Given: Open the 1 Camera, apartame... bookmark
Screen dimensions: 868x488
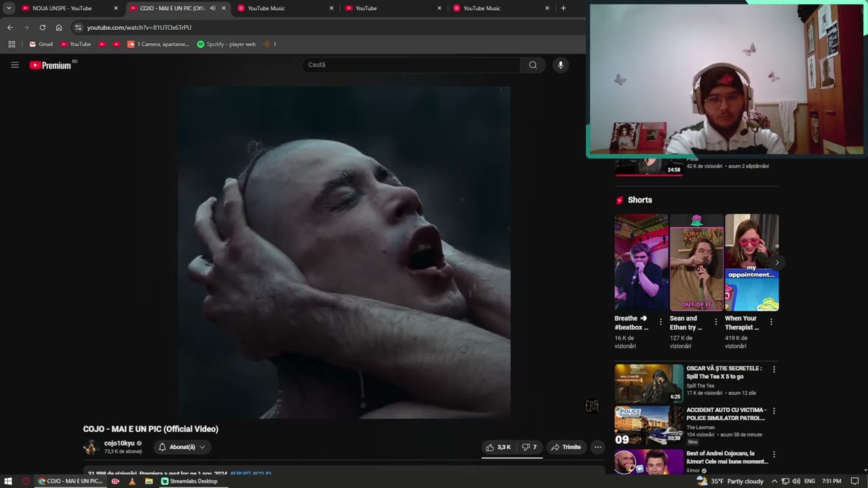Looking at the screenshot, I should 158,44.
